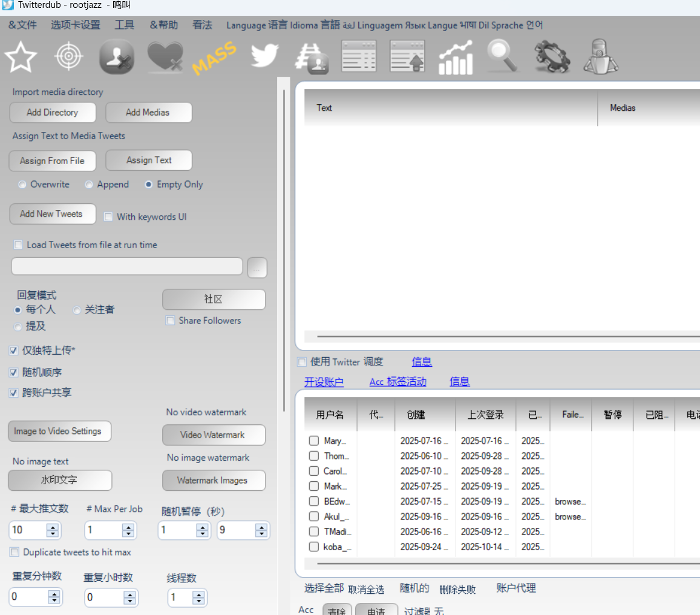Click the star favorites icon in toolbar
Screen dimensions: 700x615
click(21, 58)
